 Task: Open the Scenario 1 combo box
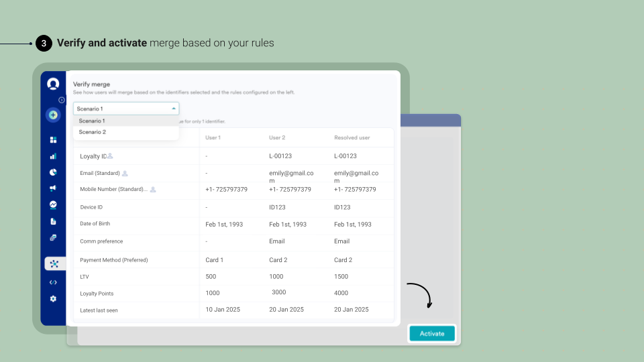[x=125, y=109]
